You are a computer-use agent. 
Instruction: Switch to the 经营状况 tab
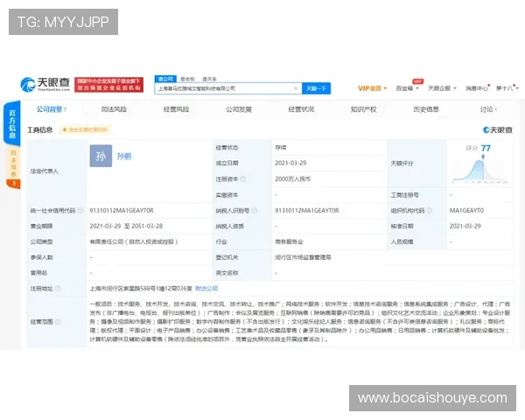click(301, 109)
